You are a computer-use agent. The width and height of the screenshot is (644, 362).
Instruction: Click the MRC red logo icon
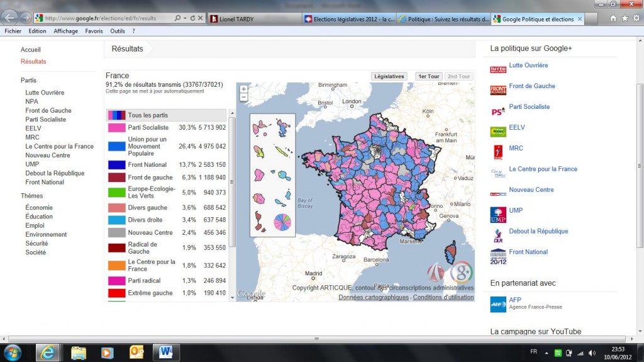click(x=498, y=152)
